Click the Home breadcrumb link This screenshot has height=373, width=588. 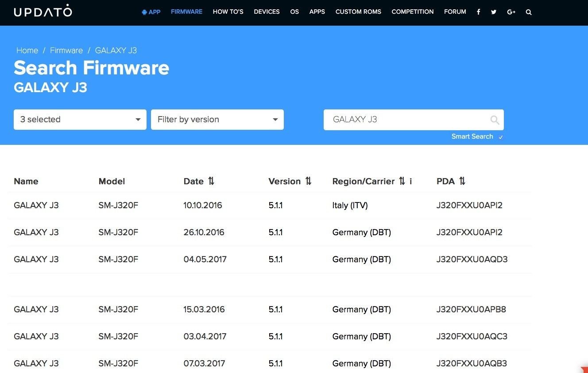pos(27,51)
